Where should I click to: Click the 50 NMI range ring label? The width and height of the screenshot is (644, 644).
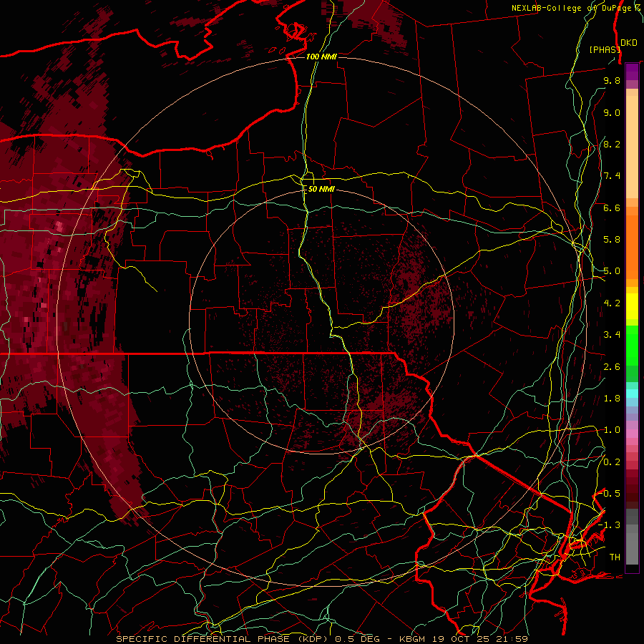[321, 189]
